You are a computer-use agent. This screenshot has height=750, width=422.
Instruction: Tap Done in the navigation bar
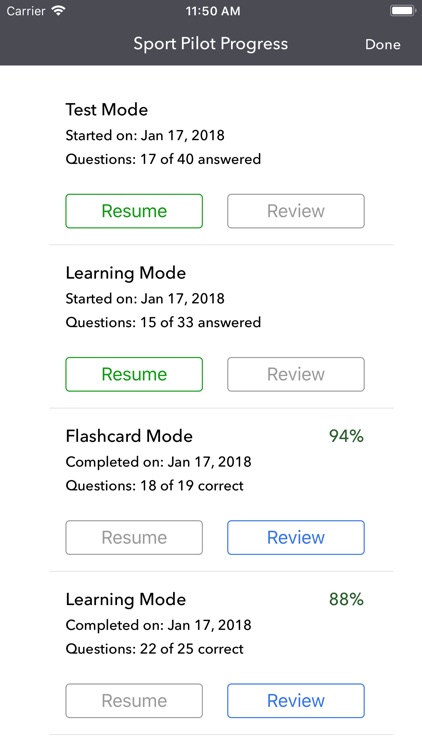[x=382, y=44]
